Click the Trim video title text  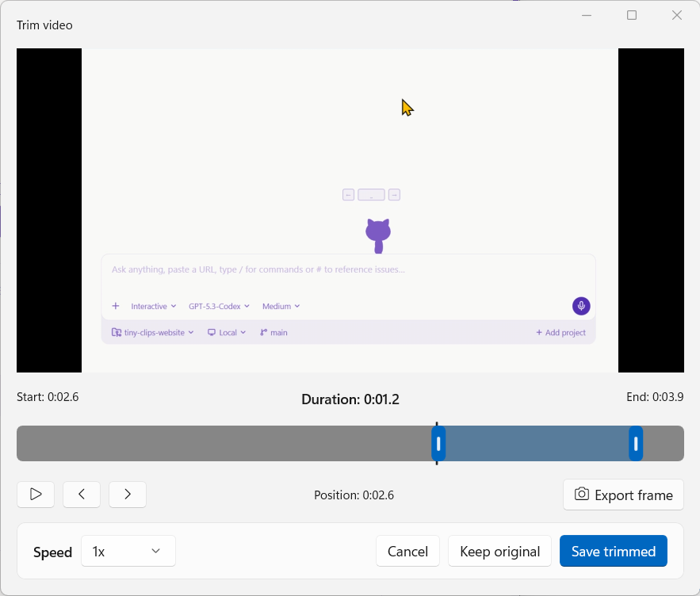(x=44, y=25)
